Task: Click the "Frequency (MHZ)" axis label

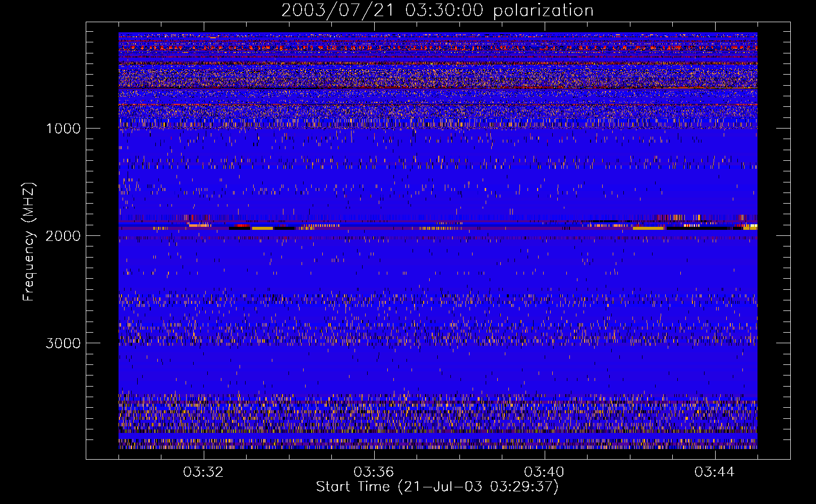Action: 28,242
